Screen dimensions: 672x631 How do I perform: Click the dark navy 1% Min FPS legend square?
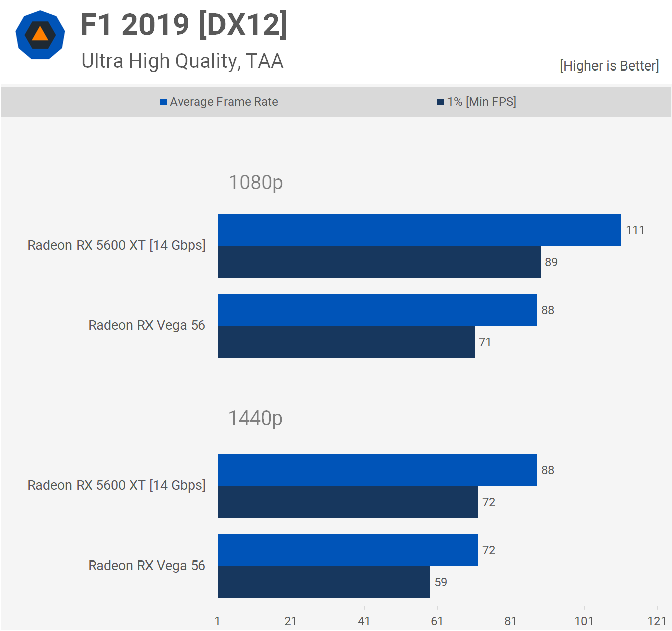point(440,102)
